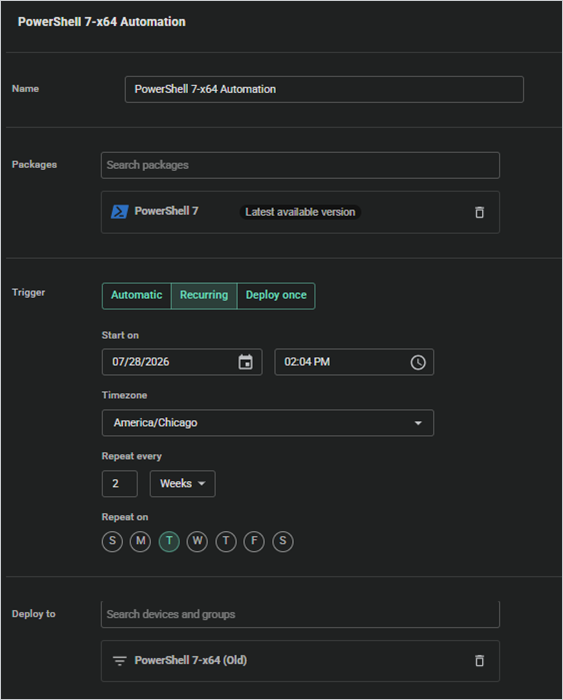Click the Packages label
Screen dimensions: 563x700
(34, 165)
